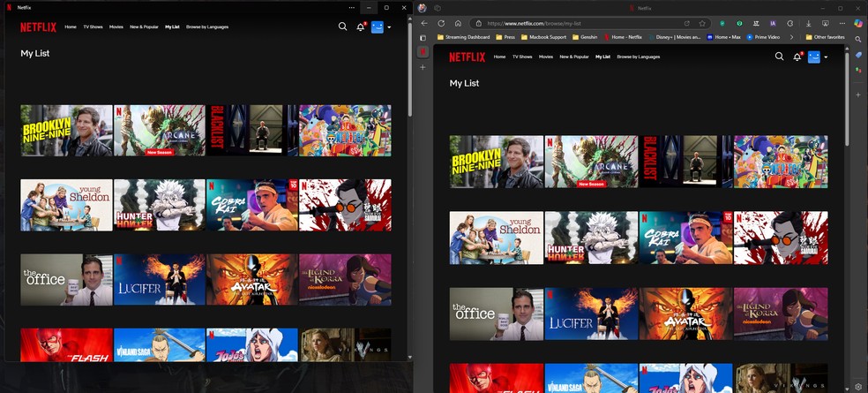The image size is (868, 393).
Task: Click the profile avatar on Netflix page in Edge
Action: 813,57
